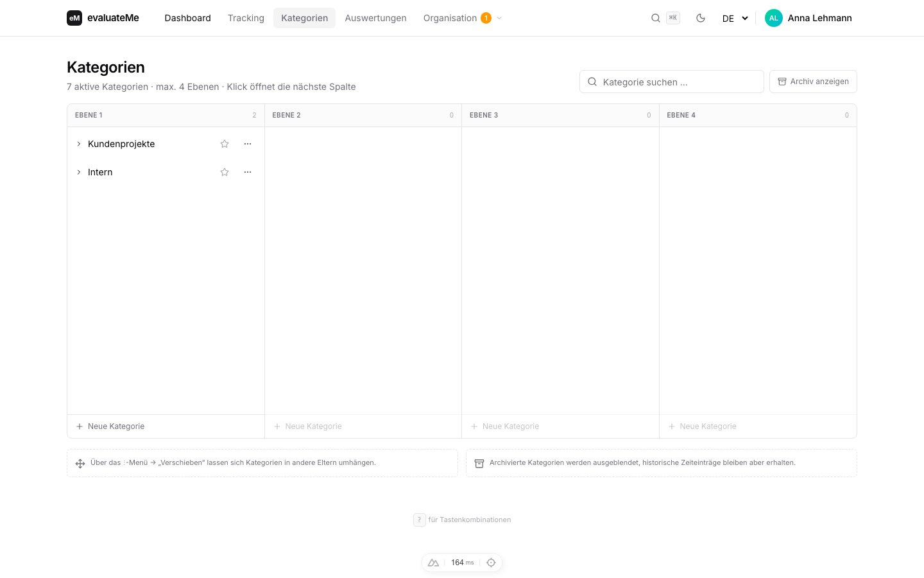Click the Nuxt devtools logo icon
924x578 pixels.
[x=434, y=563]
